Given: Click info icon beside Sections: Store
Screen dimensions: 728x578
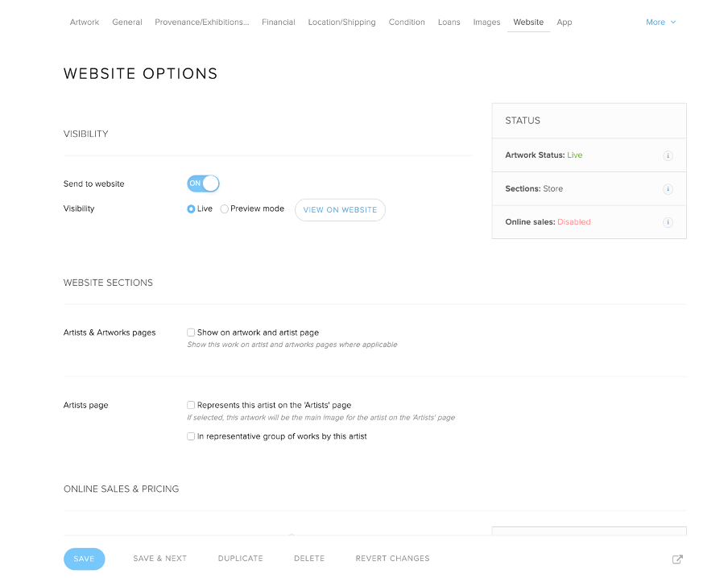Looking at the screenshot, I should [668, 189].
